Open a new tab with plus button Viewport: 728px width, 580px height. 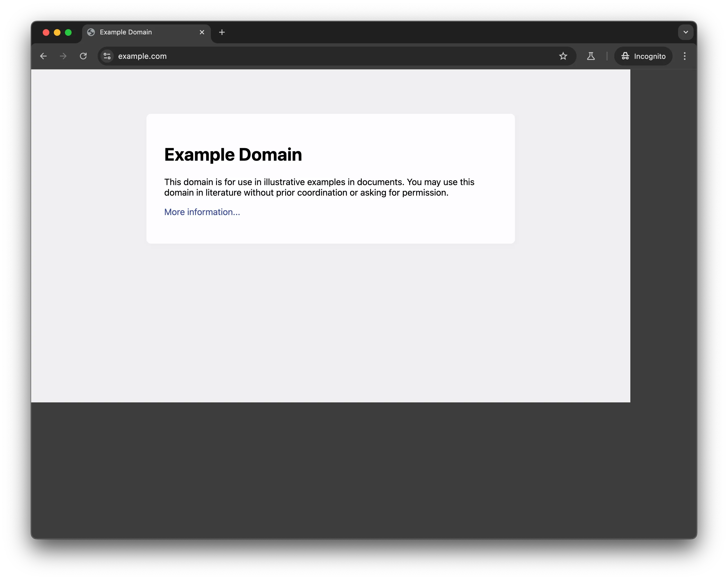[x=222, y=32]
